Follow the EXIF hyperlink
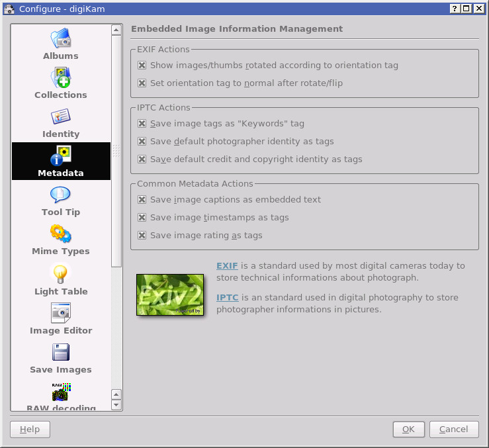 [227, 266]
